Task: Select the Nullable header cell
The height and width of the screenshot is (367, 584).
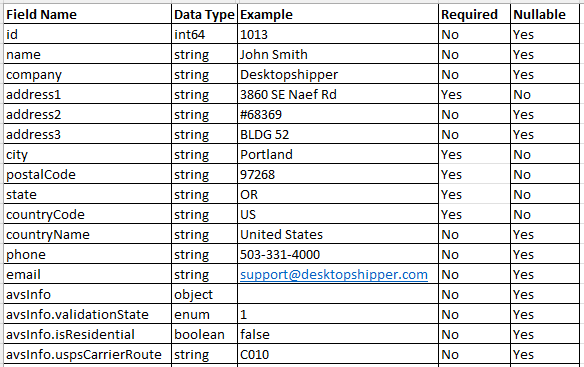Action: 545,14
